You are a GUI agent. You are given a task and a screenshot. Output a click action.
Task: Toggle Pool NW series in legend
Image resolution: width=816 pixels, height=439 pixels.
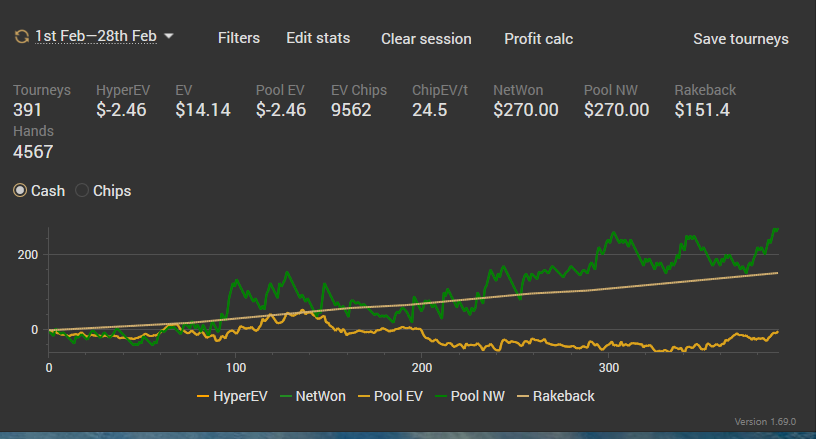click(470, 396)
